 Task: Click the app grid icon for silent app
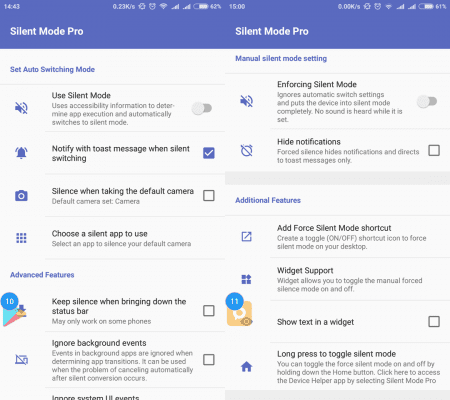point(21,238)
